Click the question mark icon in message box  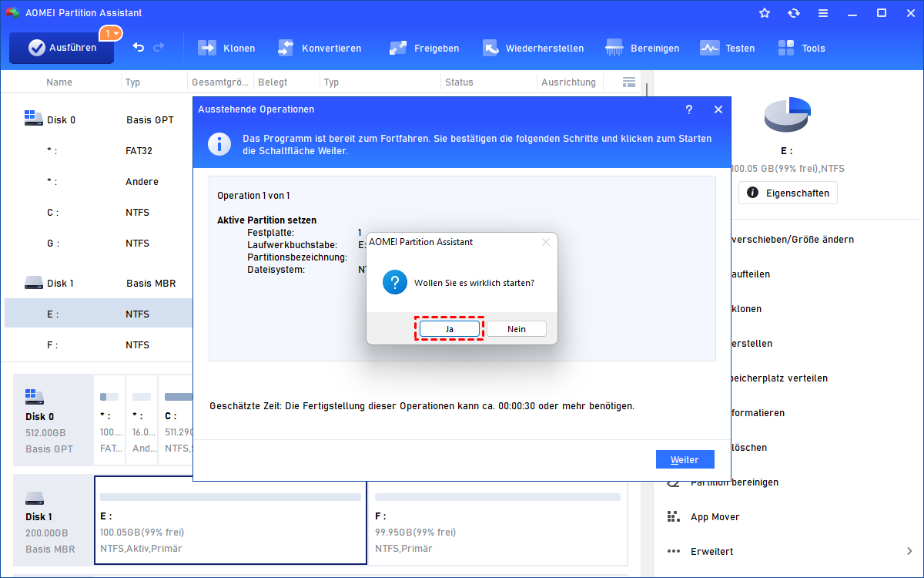395,282
